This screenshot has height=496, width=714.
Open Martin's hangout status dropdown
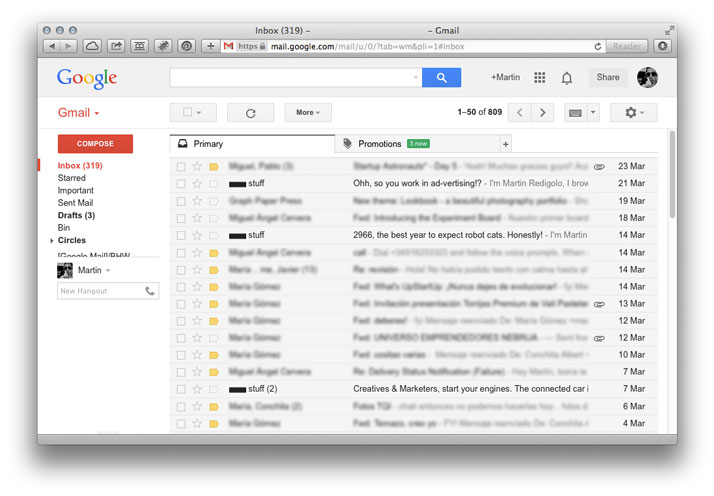tap(108, 271)
